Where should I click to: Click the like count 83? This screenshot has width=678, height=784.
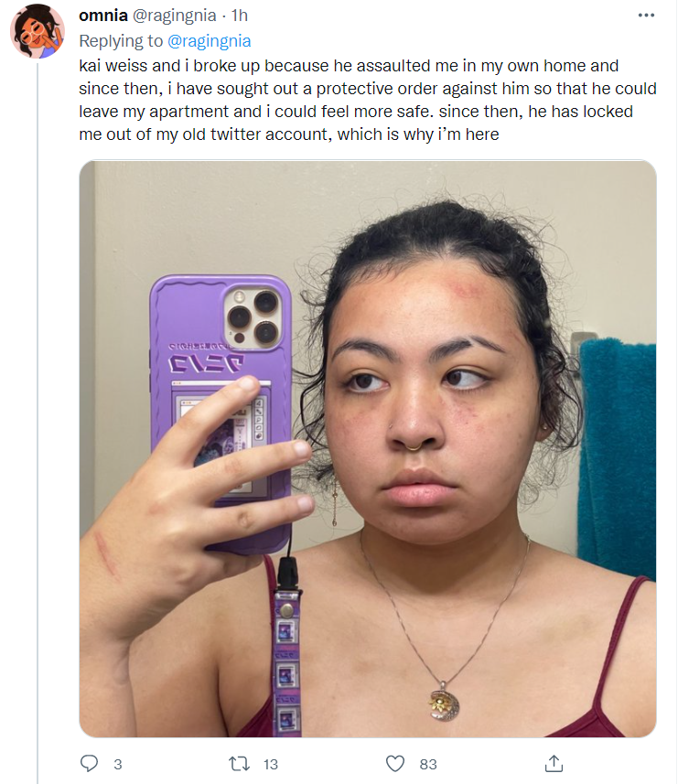428,765
